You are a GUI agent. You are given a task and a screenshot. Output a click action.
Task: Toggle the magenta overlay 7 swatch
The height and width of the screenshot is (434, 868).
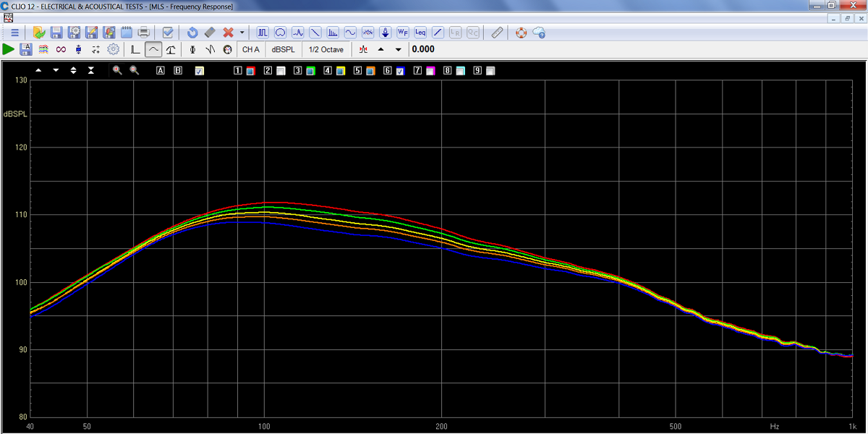[430, 71]
